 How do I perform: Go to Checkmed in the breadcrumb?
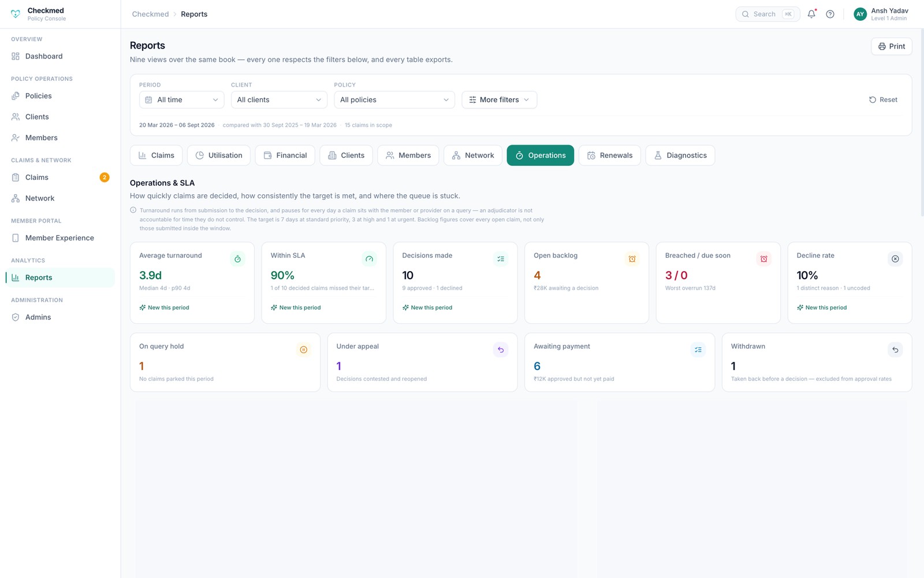150,14
